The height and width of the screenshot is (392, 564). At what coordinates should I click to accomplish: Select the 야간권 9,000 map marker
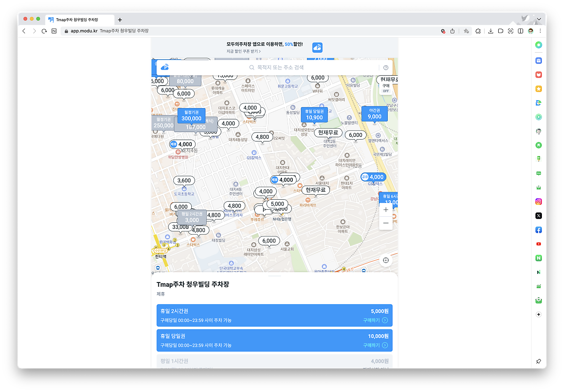point(375,114)
